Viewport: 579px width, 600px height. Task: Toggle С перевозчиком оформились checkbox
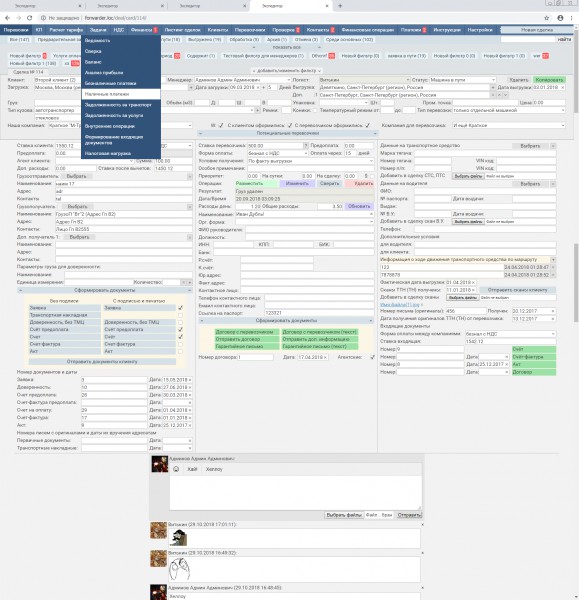pyautogui.click(x=367, y=126)
